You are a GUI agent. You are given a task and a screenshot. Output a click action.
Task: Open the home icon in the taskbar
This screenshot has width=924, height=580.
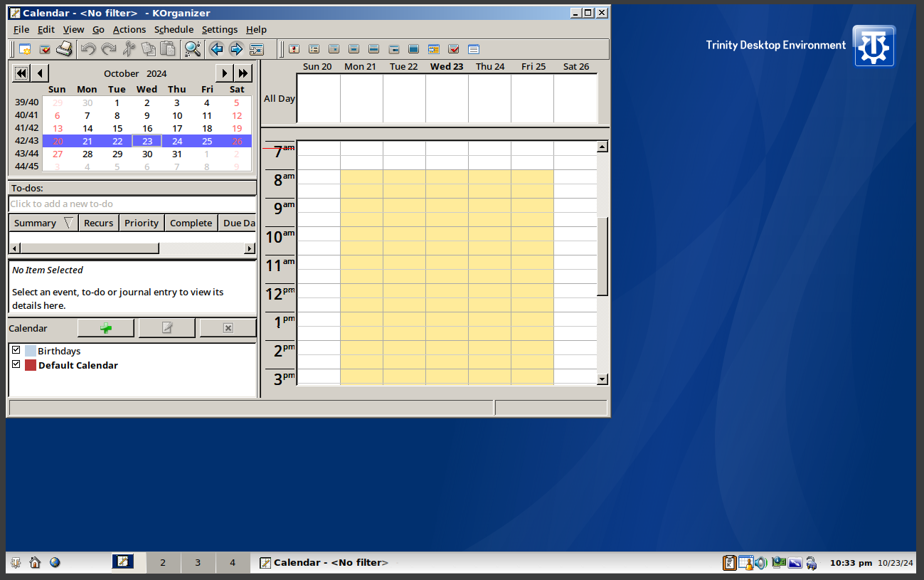(x=35, y=563)
